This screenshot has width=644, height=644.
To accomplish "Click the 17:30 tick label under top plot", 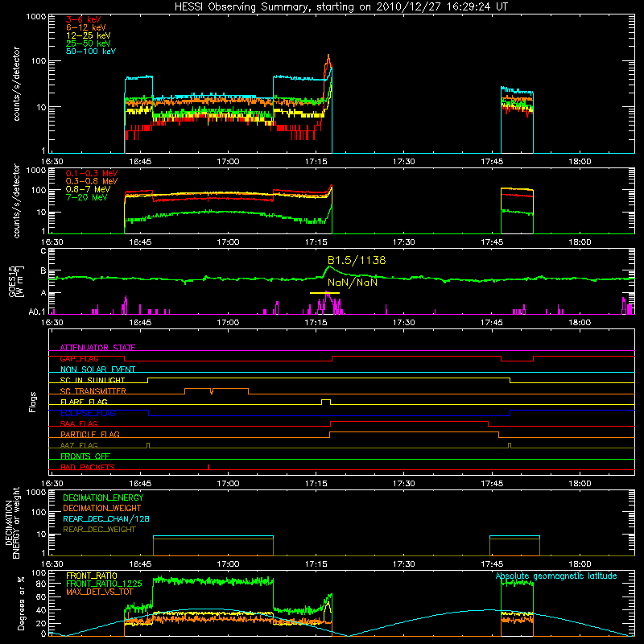I will pos(404,162).
